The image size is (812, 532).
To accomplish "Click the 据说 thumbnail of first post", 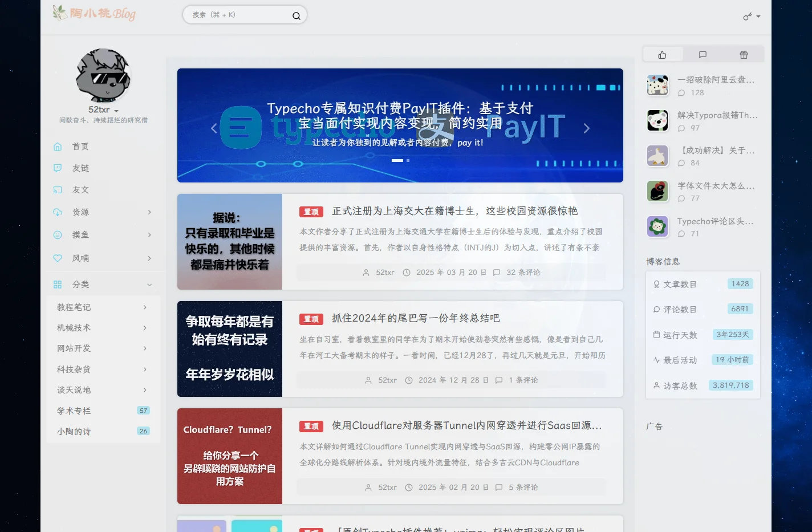I will [230, 242].
